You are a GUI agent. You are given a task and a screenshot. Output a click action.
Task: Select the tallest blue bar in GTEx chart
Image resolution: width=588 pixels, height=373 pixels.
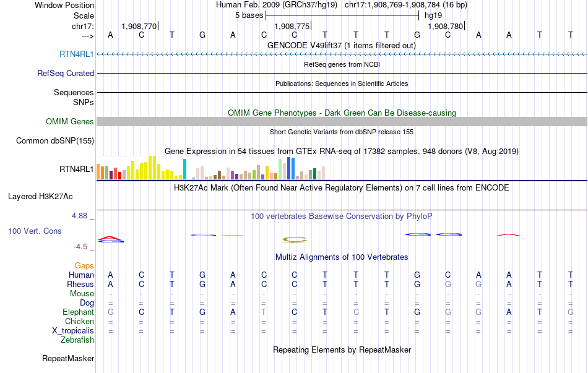(290, 168)
